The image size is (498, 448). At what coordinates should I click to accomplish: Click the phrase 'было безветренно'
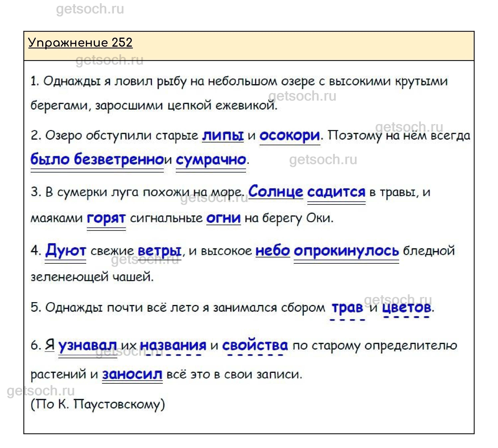click(x=97, y=160)
